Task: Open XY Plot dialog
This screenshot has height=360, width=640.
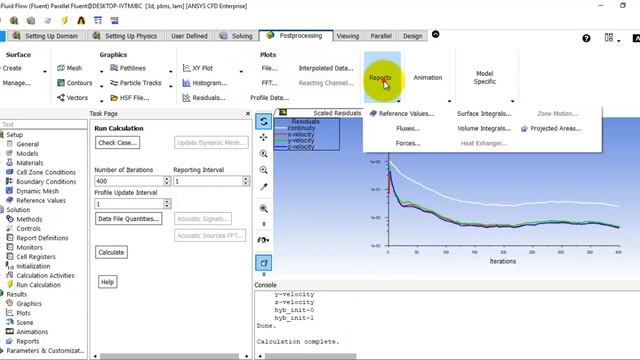Action: pos(198,68)
